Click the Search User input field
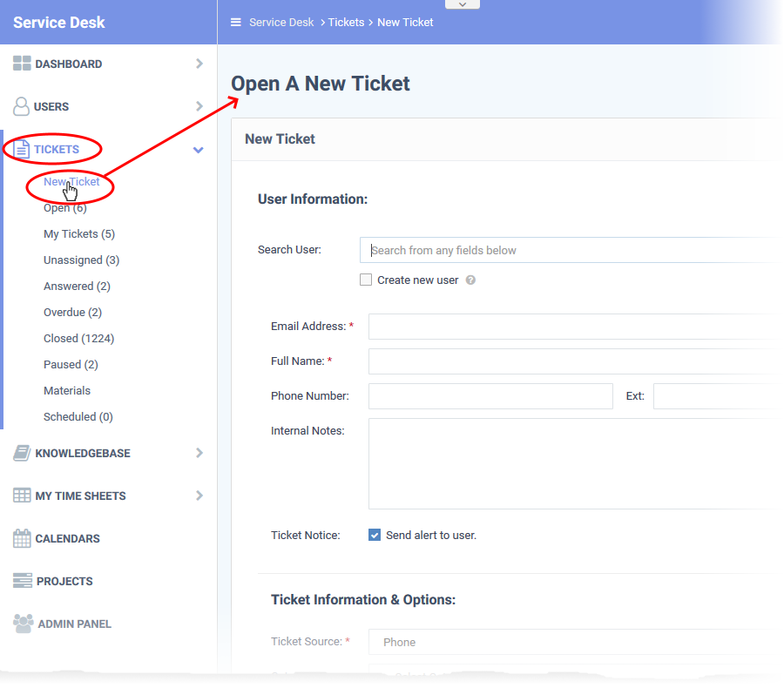Screen dimensions: 784x688 pyautogui.click(x=566, y=250)
